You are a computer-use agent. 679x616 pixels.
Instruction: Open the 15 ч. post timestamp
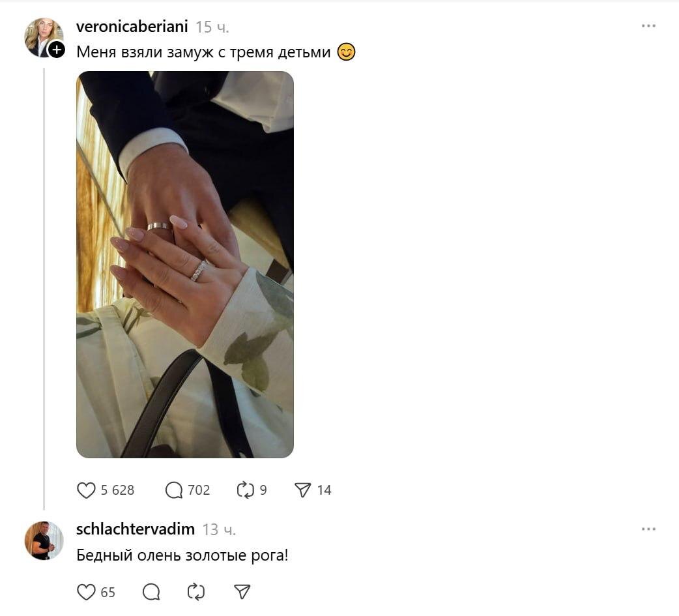(212, 27)
